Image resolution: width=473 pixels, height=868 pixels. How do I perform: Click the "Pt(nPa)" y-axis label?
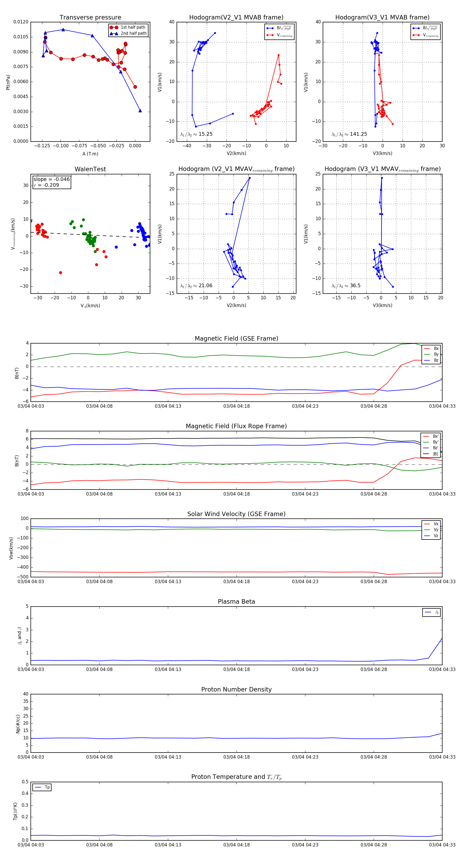[x=8, y=82]
